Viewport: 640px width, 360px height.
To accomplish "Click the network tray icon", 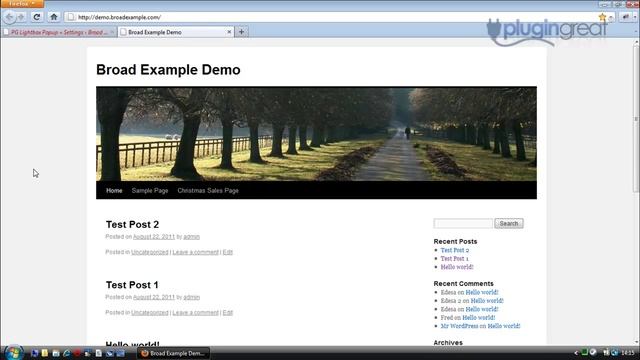I will 607,352.
